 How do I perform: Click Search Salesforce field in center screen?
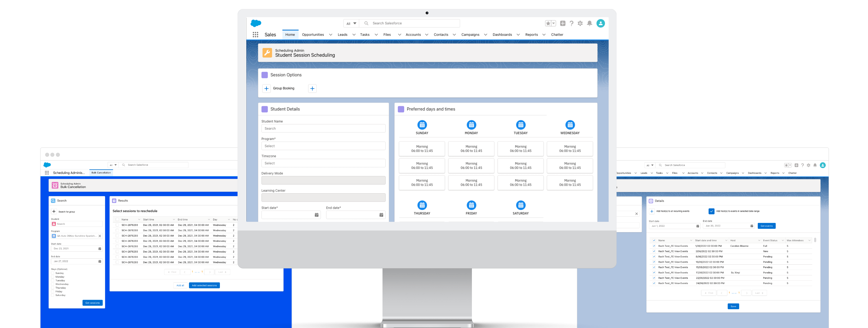click(409, 23)
